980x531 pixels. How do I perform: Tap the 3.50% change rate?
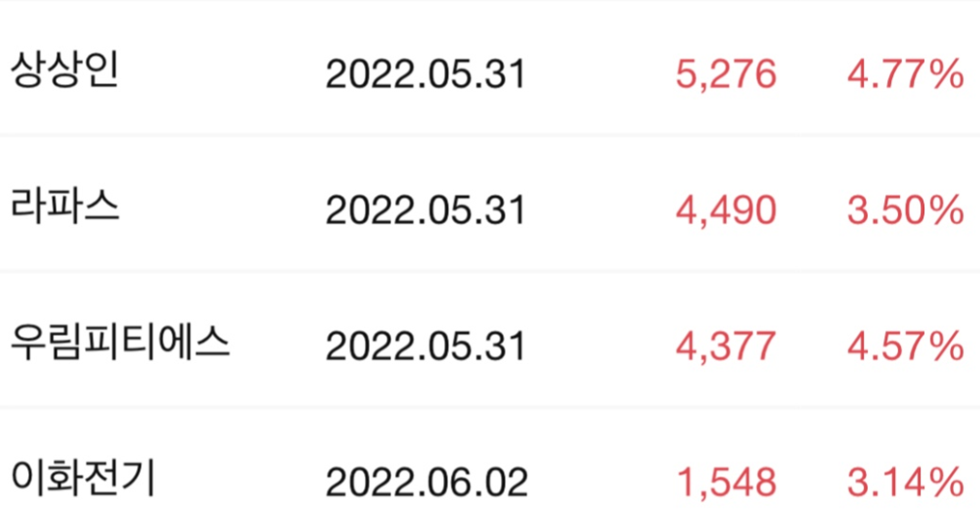pos(905,210)
